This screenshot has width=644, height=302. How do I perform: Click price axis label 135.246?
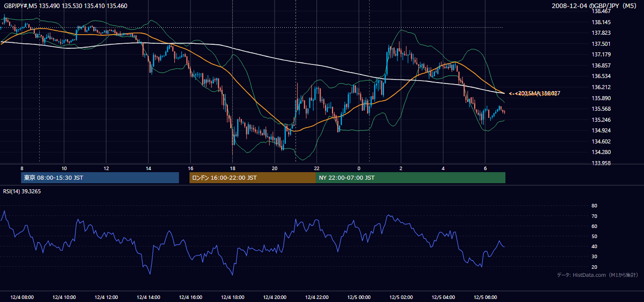tap(601, 120)
